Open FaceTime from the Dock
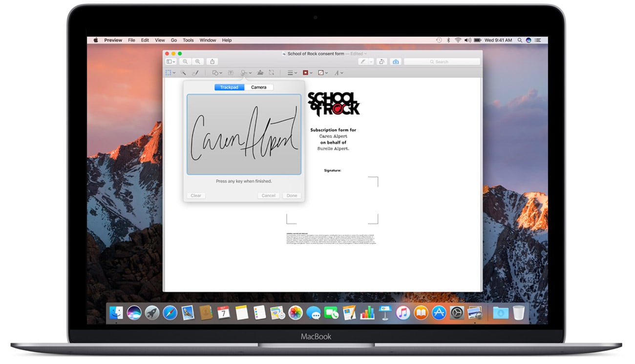The width and height of the screenshot is (635, 364). (x=332, y=313)
